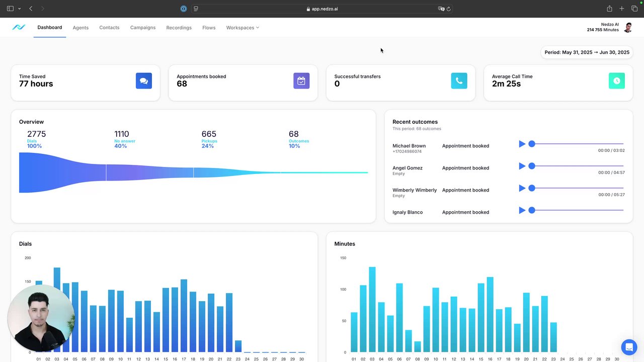Image resolution: width=644 pixels, height=362 pixels.
Task: Open the Flows tab
Action: click(x=209, y=28)
